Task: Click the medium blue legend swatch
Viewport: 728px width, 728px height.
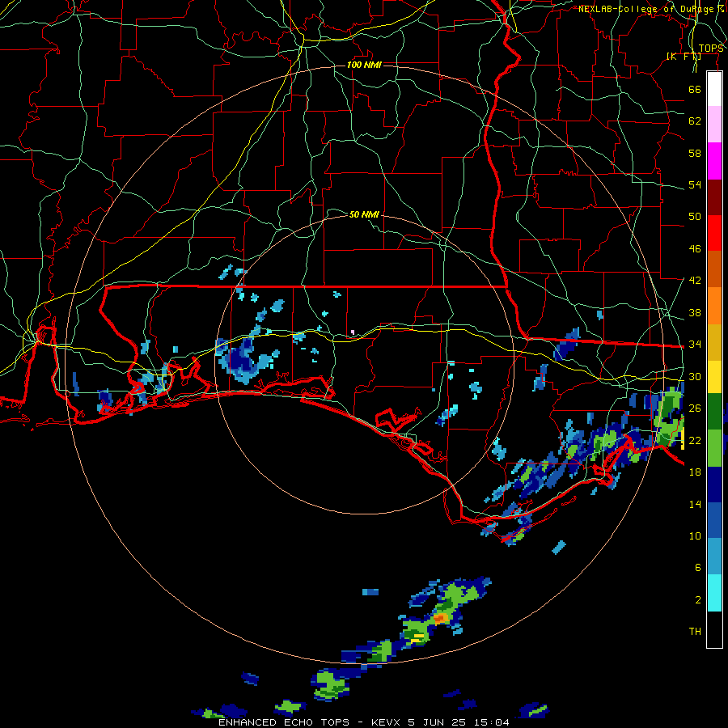Action: coord(714,522)
